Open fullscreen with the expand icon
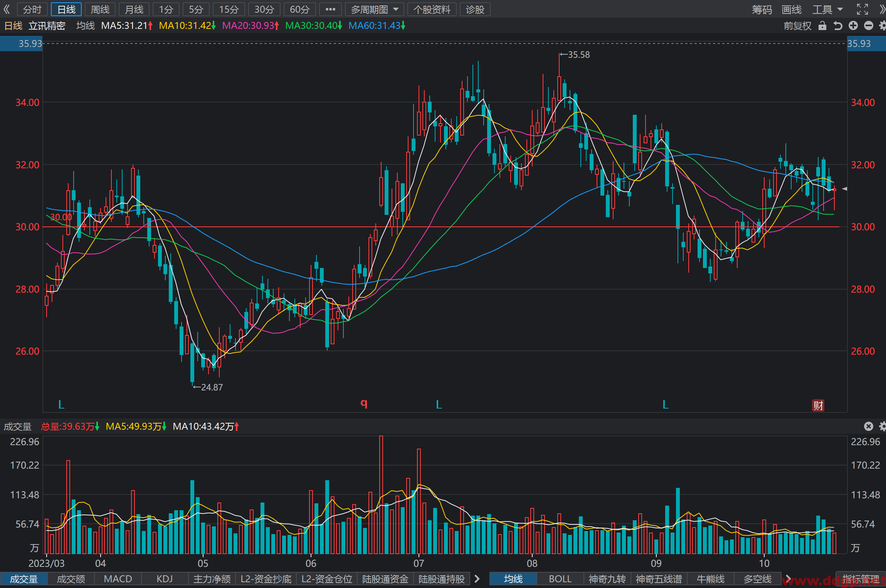This screenshot has width=886, height=588. tap(862, 9)
